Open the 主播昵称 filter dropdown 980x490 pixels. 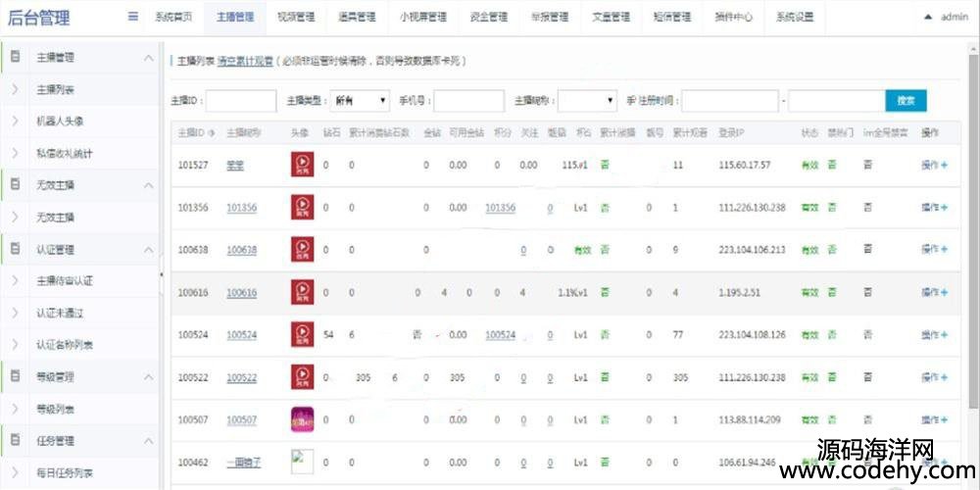(588, 100)
